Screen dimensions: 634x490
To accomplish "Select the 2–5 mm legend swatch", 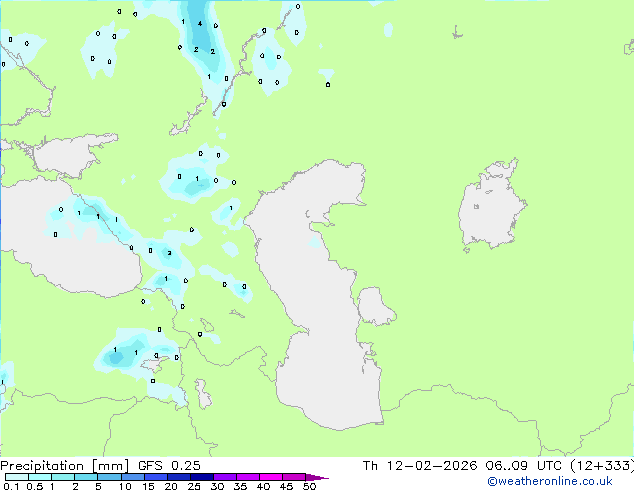I will [86, 477].
